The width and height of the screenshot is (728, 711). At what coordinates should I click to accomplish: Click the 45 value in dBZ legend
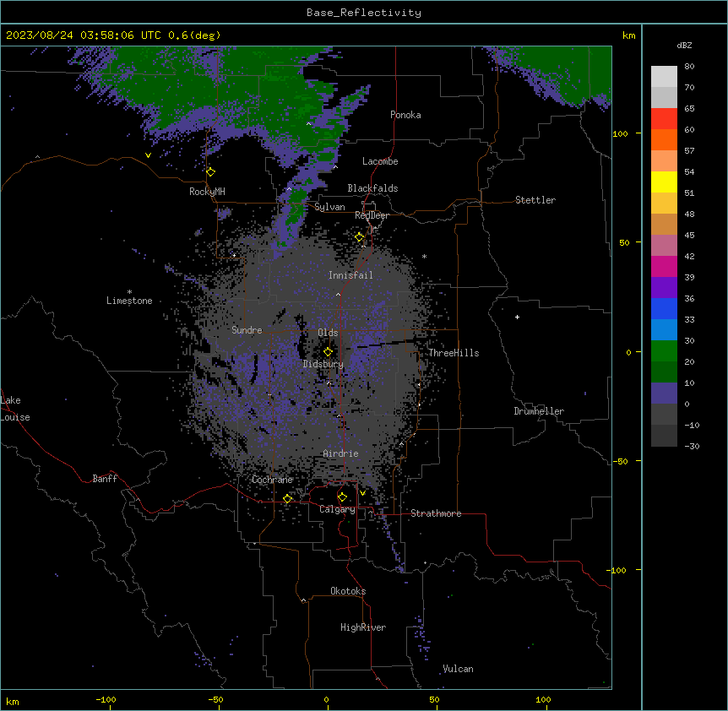pos(689,236)
